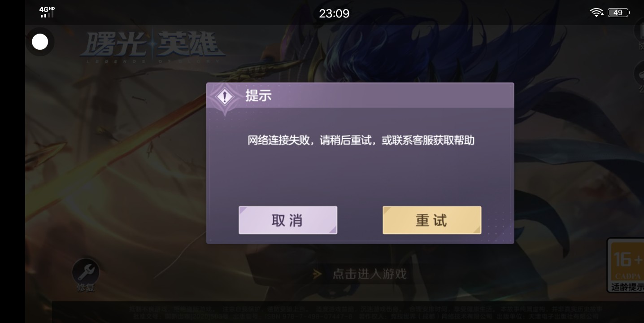Tap the 4G HD signal indicator
This screenshot has height=323, width=644.
46,12
